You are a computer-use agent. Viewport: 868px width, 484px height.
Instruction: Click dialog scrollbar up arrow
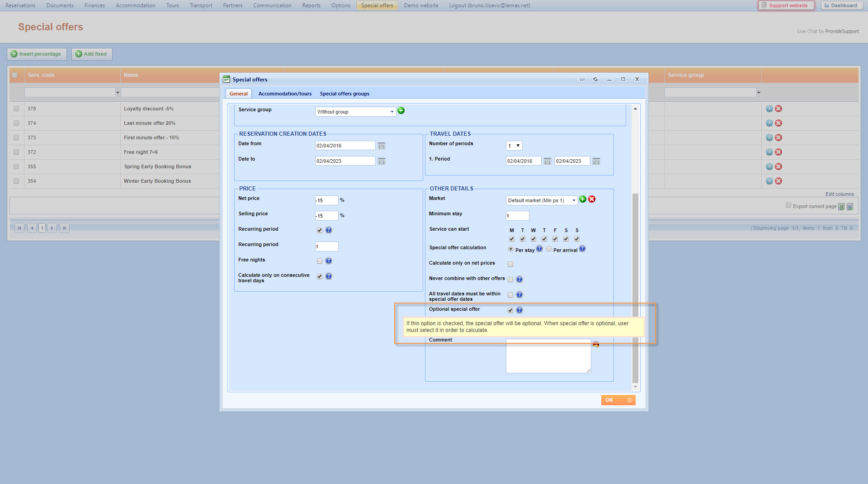pos(635,109)
